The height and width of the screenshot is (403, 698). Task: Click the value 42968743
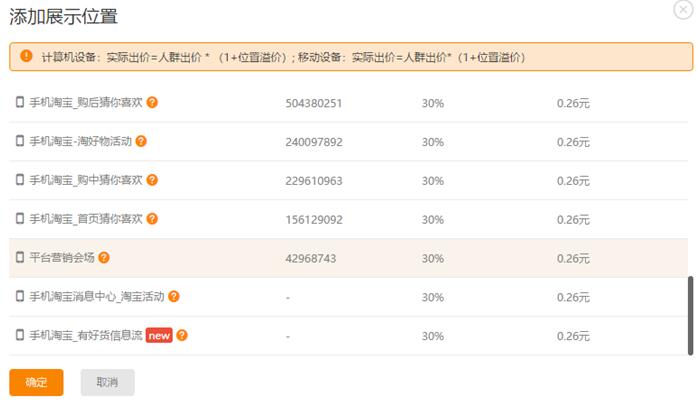(311, 258)
